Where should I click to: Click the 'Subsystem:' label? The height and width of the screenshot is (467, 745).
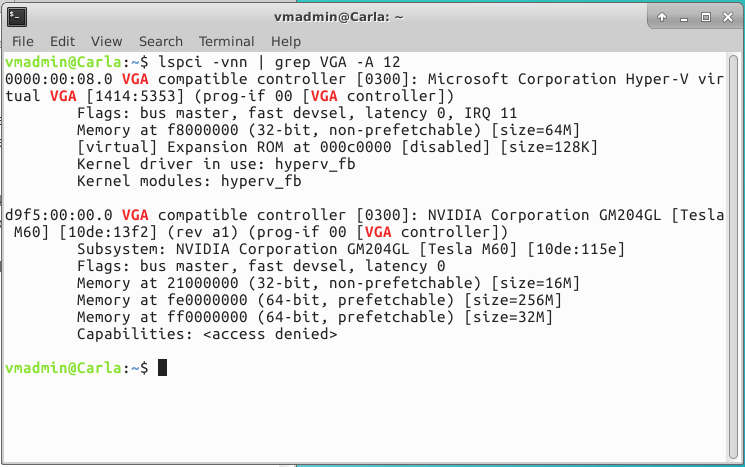tap(122, 250)
